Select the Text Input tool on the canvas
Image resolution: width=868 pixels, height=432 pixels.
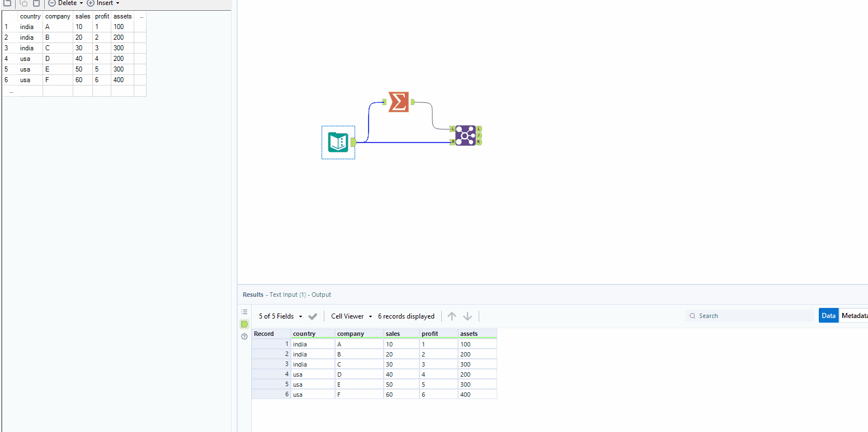click(x=338, y=143)
